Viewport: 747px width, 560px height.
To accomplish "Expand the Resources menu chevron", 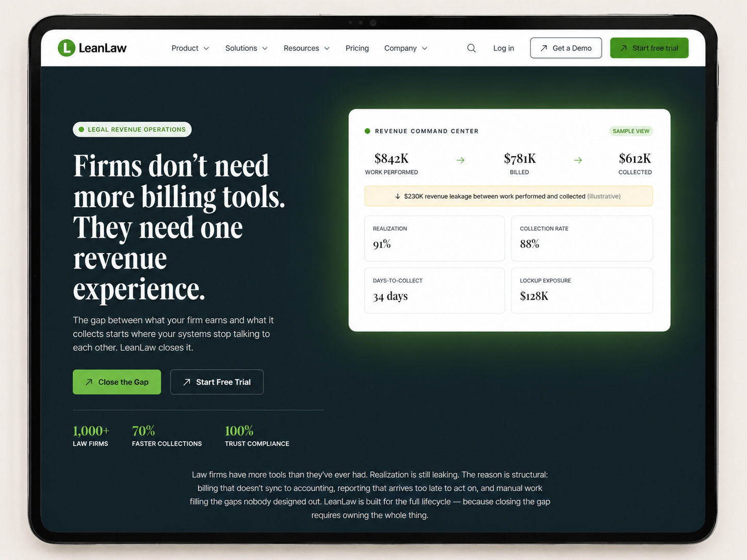I will [327, 48].
